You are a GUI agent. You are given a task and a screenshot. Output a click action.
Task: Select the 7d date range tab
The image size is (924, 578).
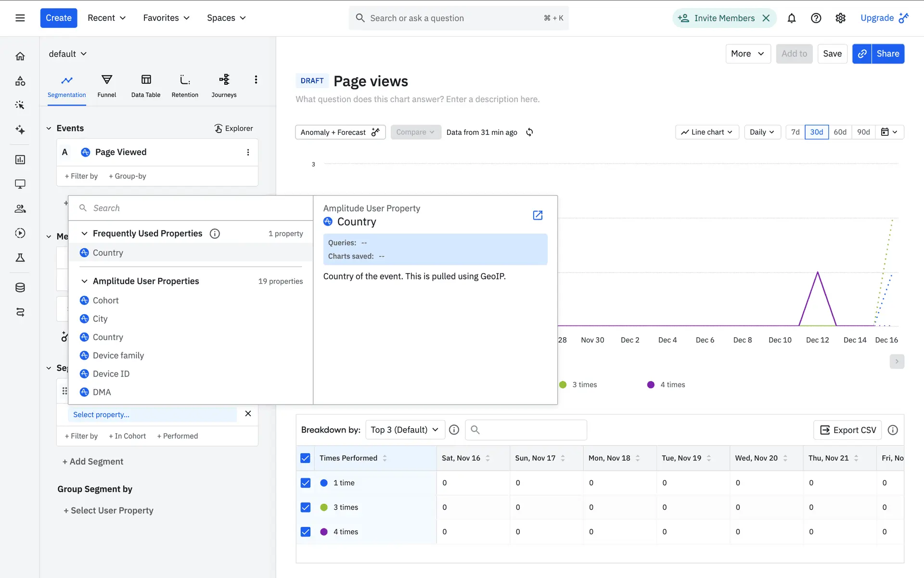(795, 132)
